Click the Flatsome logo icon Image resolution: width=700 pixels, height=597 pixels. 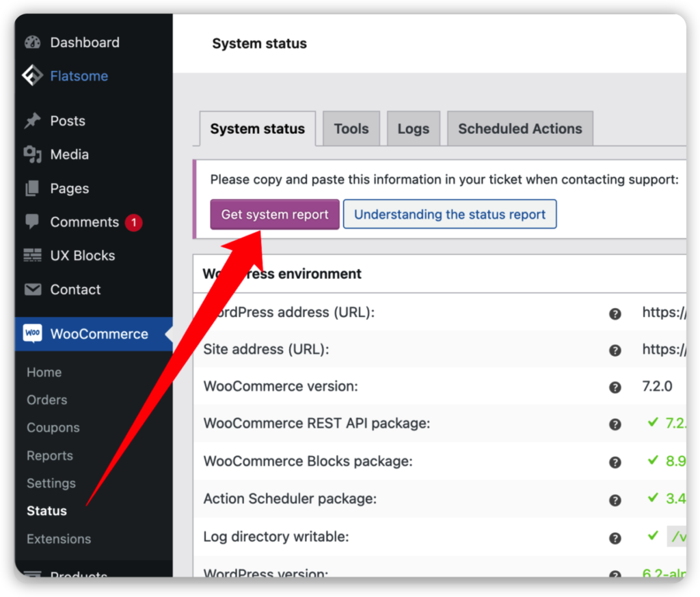(33, 75)
